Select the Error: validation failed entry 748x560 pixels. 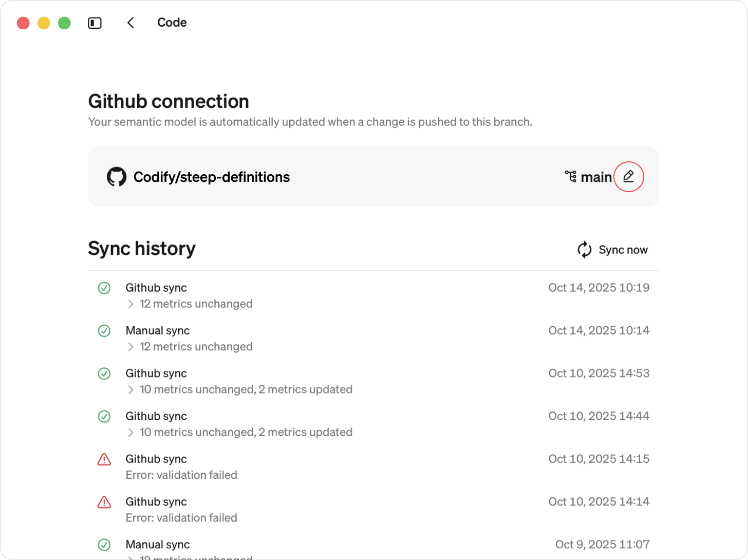[x=181, y=475]
